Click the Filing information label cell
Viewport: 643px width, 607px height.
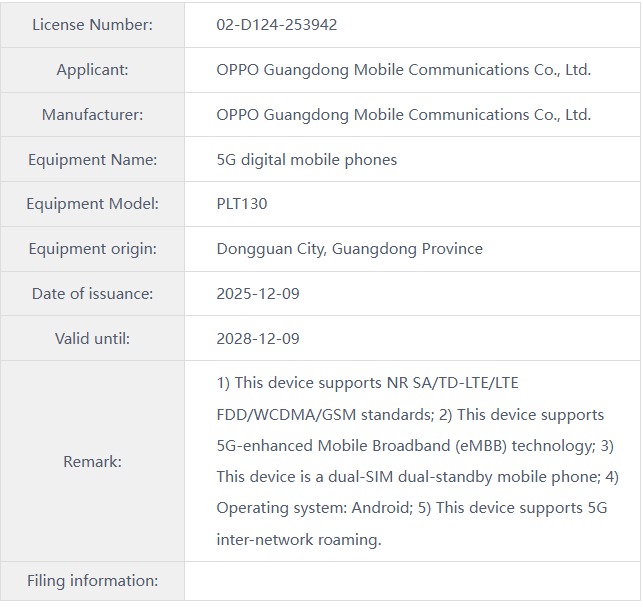click(92, 581)
